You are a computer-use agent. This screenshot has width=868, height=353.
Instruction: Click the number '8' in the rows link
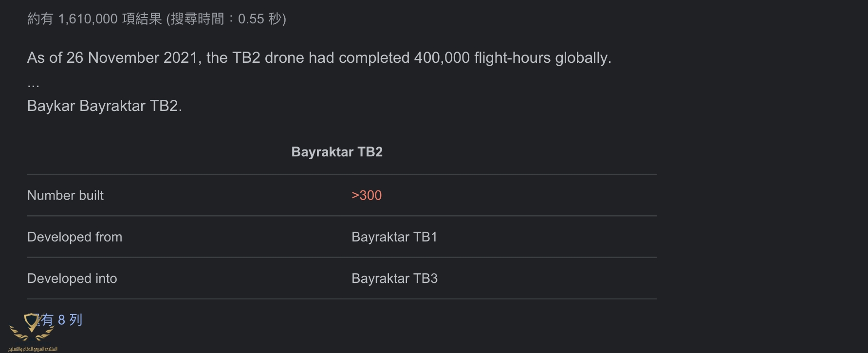(x=61, y=320)
